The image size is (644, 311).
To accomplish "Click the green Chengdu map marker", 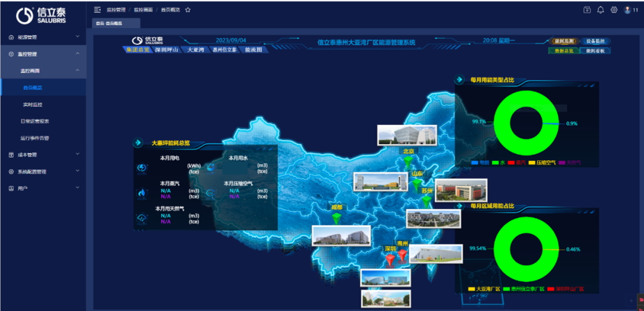I will click(x=337, y=219).
